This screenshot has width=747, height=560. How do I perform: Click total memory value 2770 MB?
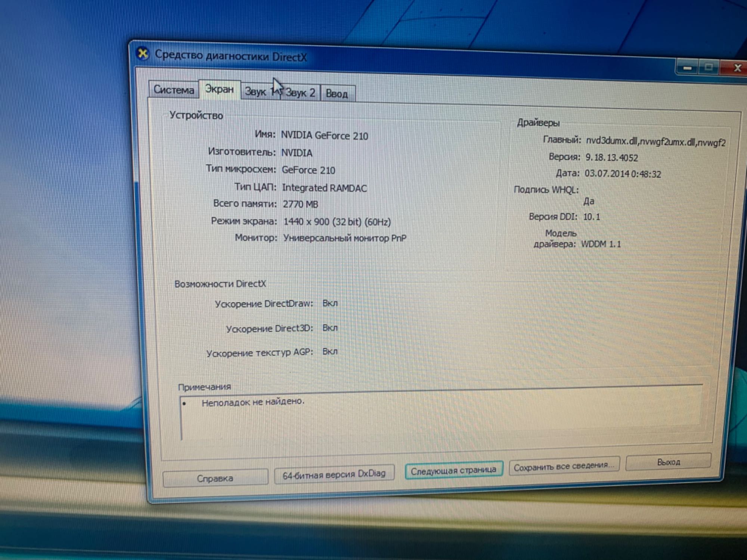[301, 204]
